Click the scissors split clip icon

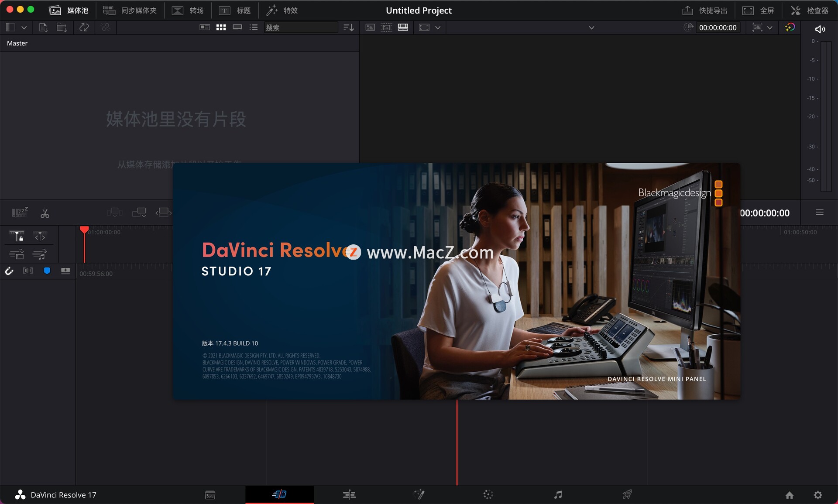(x=45, y=213)
